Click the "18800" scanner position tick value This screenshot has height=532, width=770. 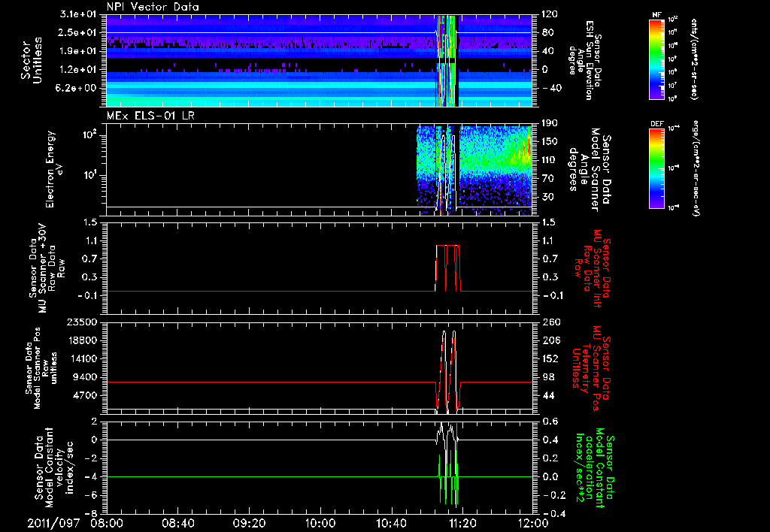click(x=82, y=340)
